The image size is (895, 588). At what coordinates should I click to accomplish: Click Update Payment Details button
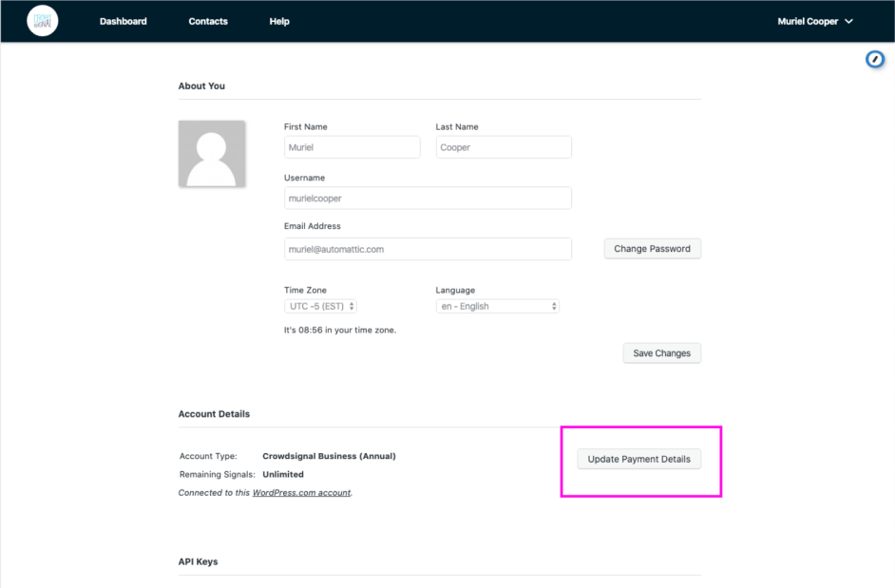pos(639,459)
